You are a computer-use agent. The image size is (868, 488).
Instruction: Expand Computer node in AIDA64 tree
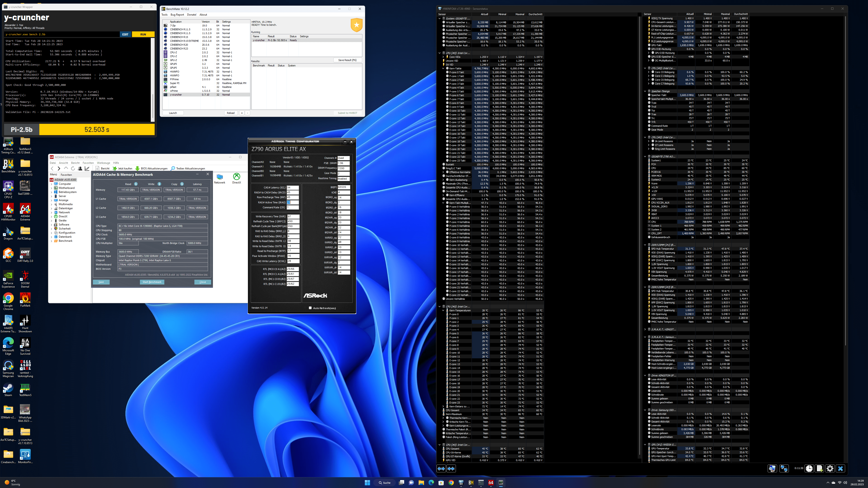(52, 184)
